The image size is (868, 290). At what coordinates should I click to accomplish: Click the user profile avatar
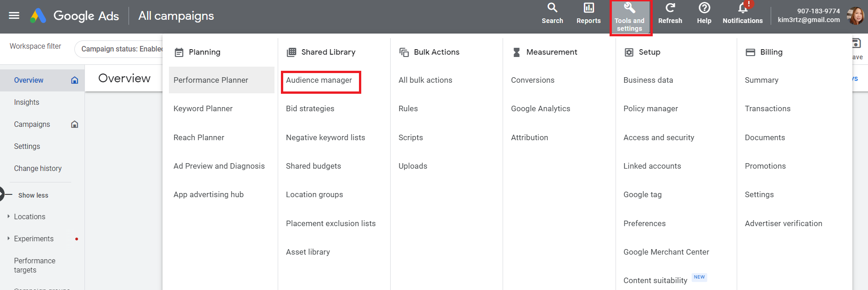(x=856, y=16)
